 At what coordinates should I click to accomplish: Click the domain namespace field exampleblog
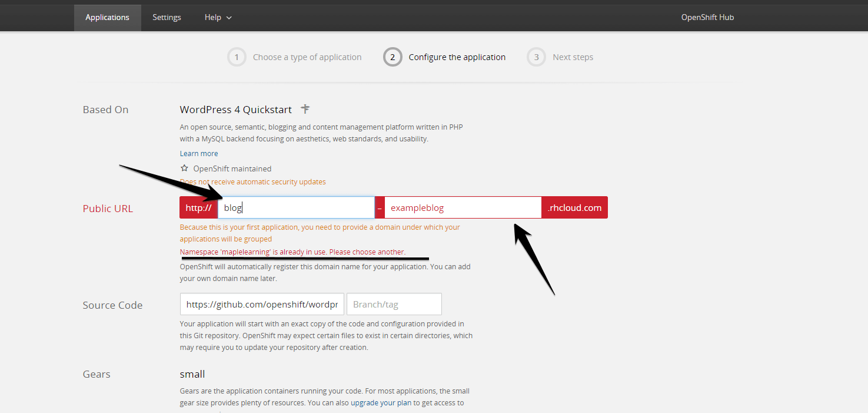coord(463,207)
